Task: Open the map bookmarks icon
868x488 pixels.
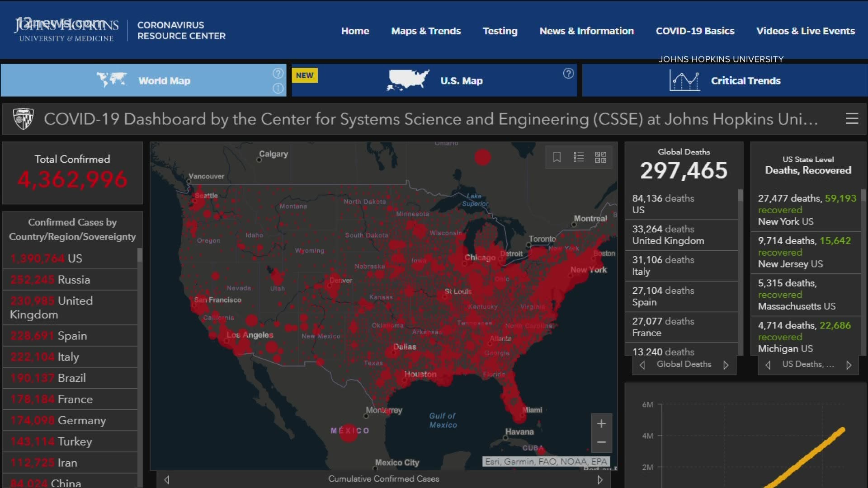Action: tap(557, 157)
